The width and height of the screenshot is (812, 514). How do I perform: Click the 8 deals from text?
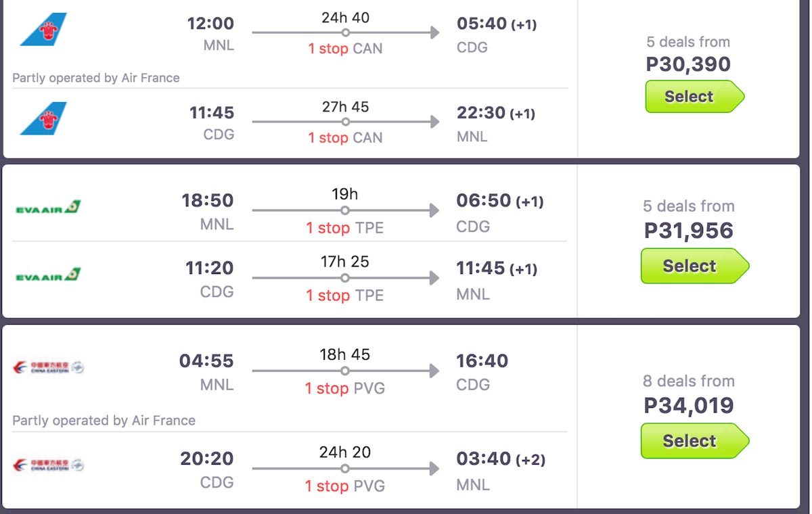pos(688,381)
